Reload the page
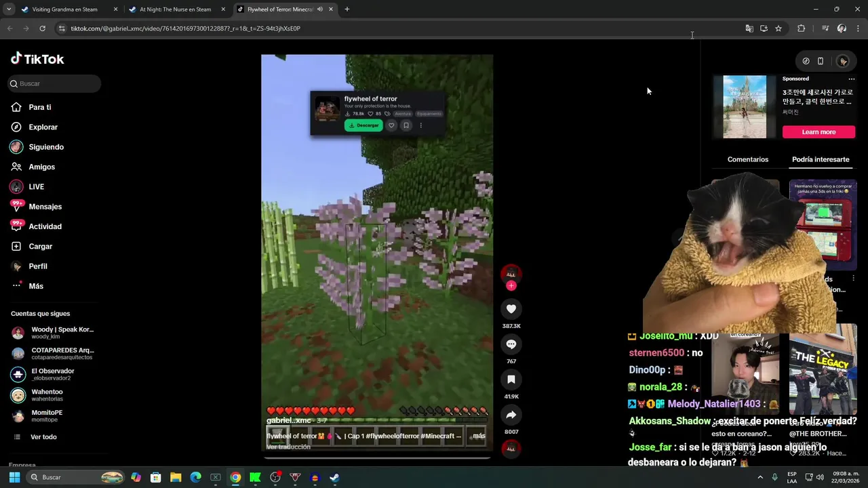This screenshot has width=868, height=488. [x=42, y=28]
